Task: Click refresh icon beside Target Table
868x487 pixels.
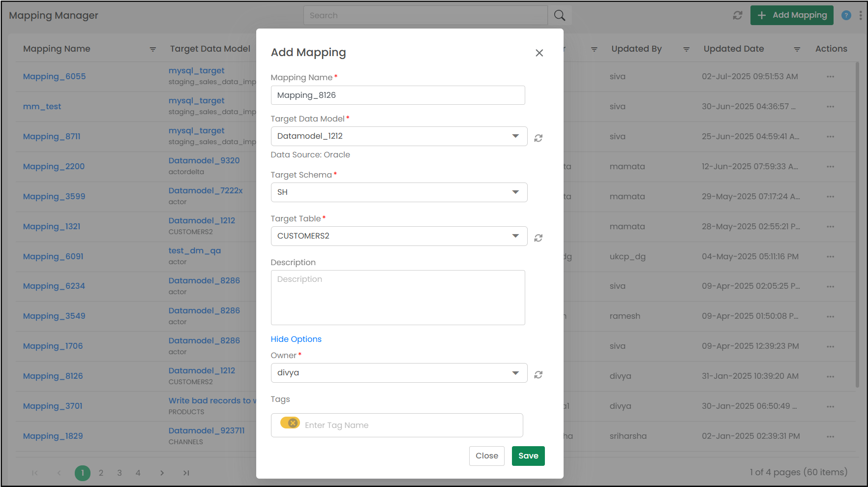Action: (539, 238)
